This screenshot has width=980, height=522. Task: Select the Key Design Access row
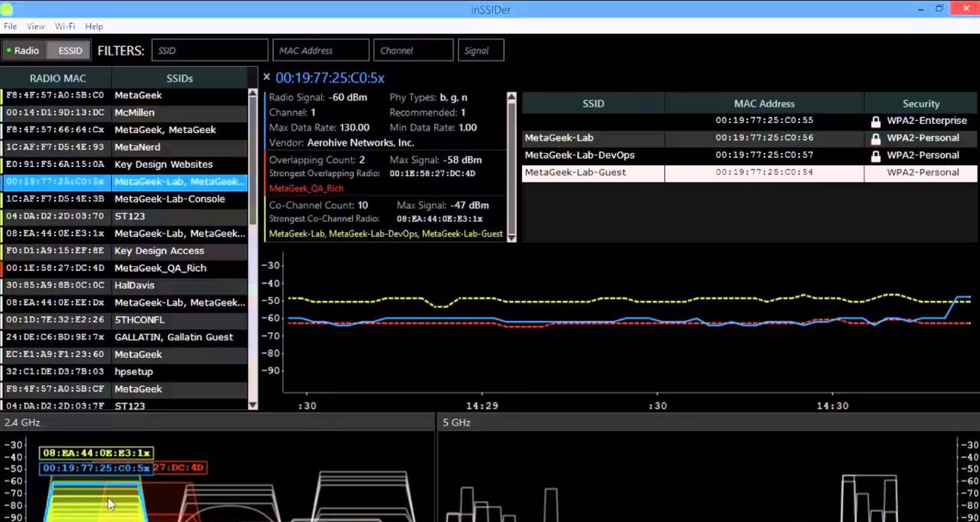pyautogui.click(x=125, y=251)
